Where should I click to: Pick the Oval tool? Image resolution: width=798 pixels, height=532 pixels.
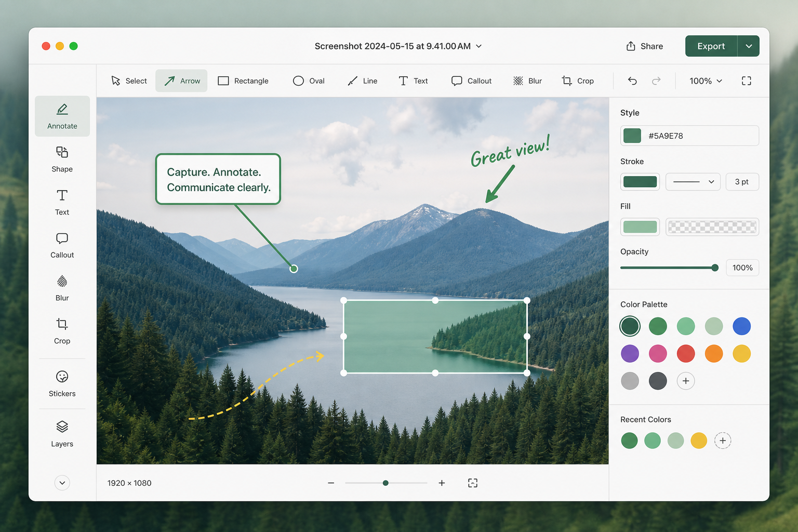tap(309, 81)
